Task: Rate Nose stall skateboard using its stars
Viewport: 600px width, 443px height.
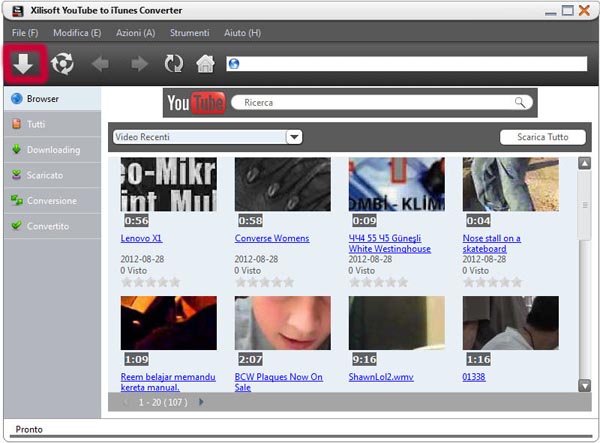Action: (x=492, y=282)
